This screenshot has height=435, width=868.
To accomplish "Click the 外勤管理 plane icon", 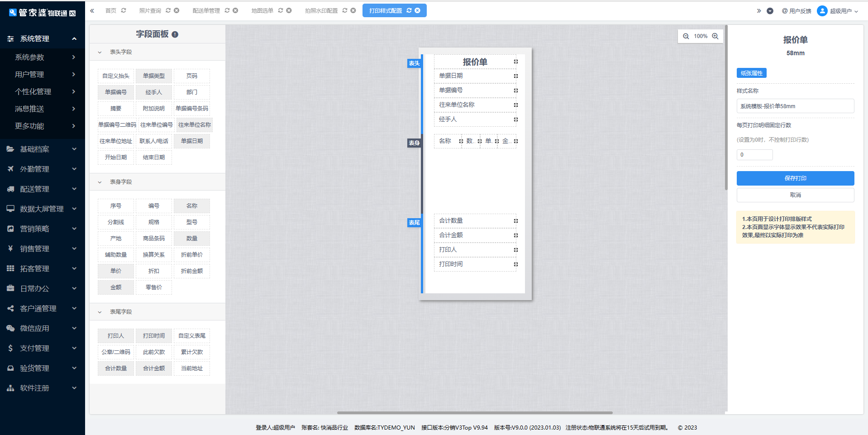I will tap(10, 169).
